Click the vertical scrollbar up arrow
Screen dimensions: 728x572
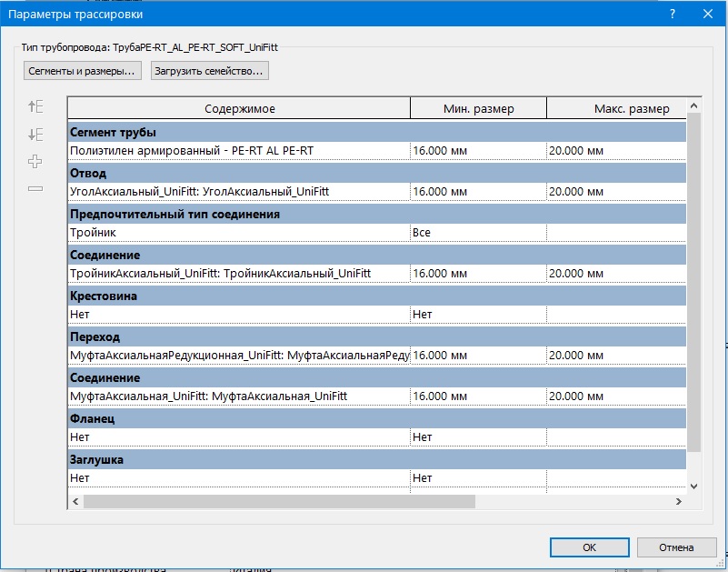click(694, 105)
